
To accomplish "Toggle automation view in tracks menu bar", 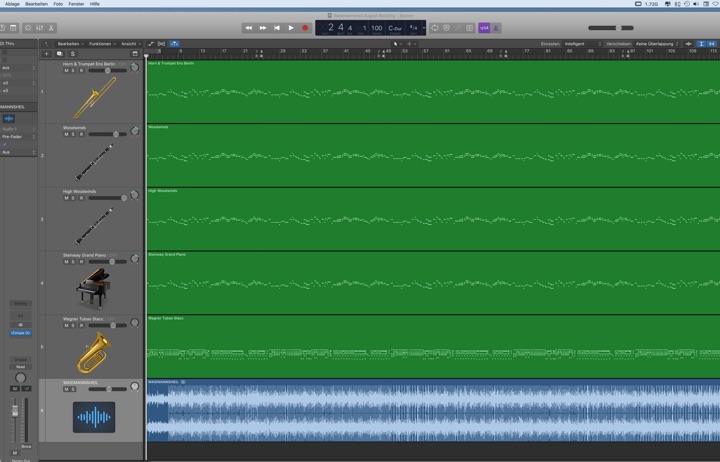I will point(151,44).
